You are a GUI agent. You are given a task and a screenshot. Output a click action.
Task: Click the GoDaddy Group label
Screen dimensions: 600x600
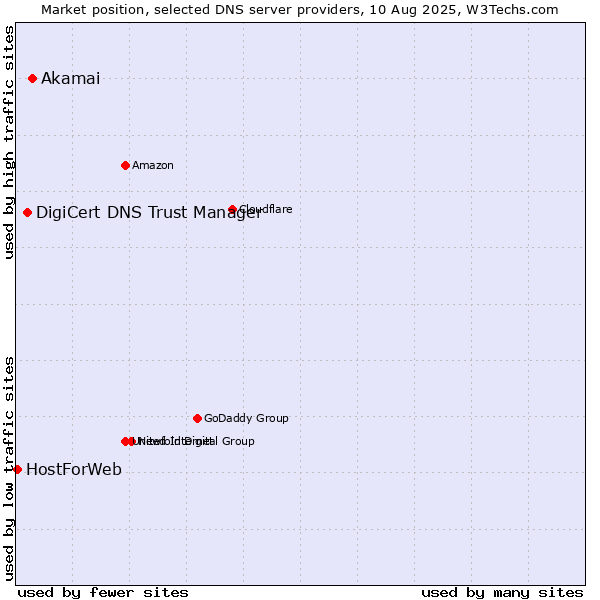[x=246, y=418]
